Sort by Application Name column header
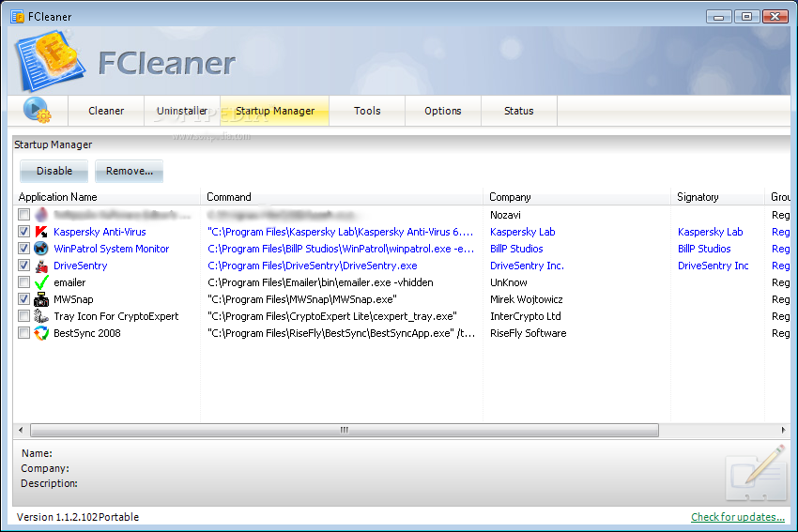This screenshot has width=798, height=532. [107, 197]
